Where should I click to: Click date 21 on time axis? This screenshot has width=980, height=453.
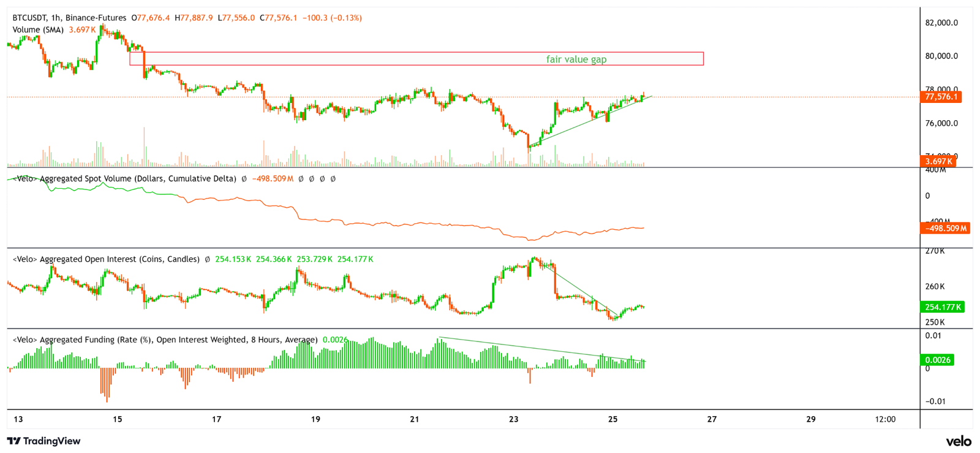tap(415, 419)
